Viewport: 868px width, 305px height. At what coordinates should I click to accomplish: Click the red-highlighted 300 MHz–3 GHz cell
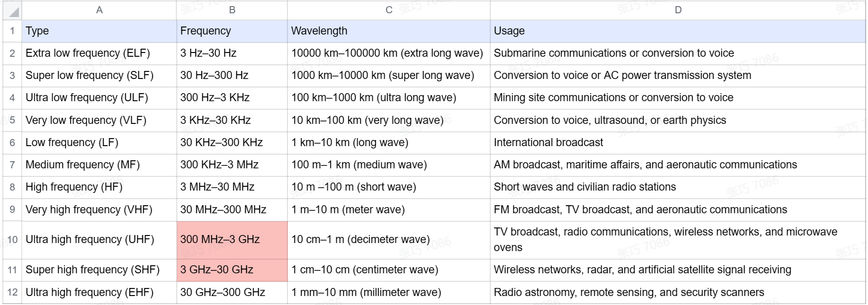click(232, 240)
